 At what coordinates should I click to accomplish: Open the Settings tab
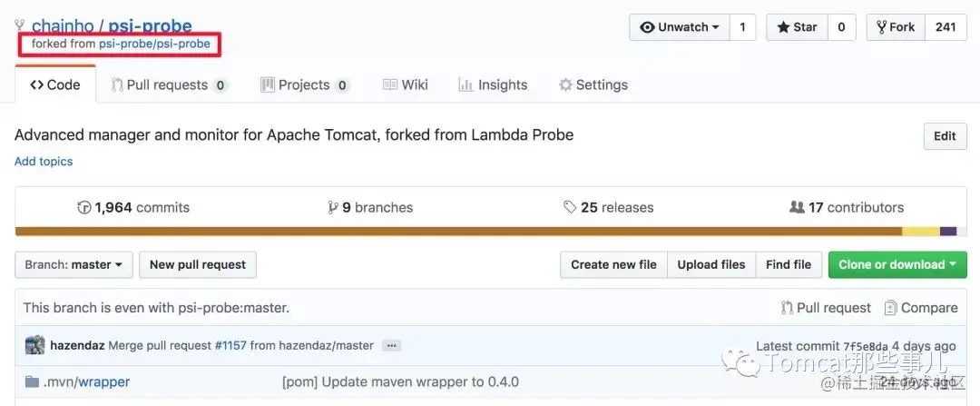(593, 84)
